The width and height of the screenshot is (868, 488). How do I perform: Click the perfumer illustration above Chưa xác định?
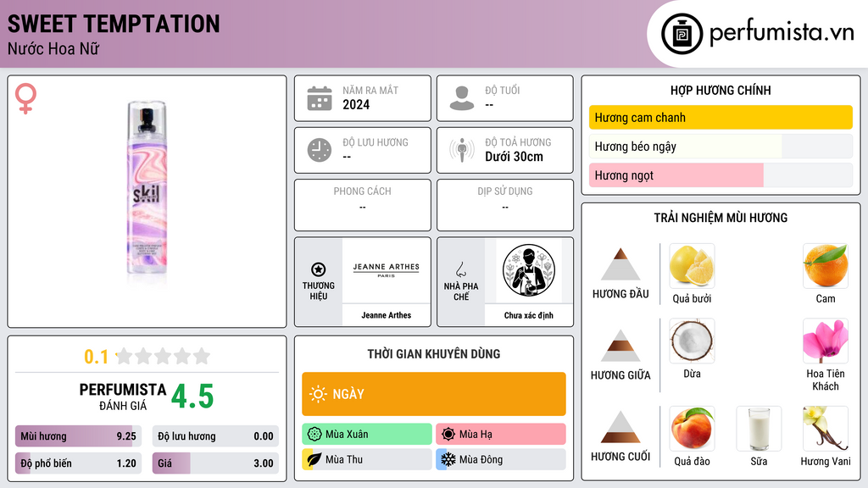coord(529,270)
